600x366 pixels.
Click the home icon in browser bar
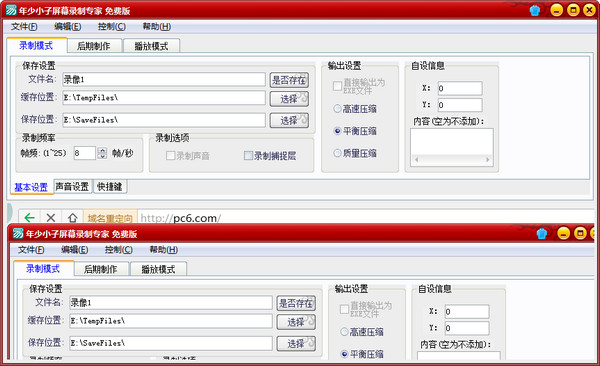pos(72,218)
